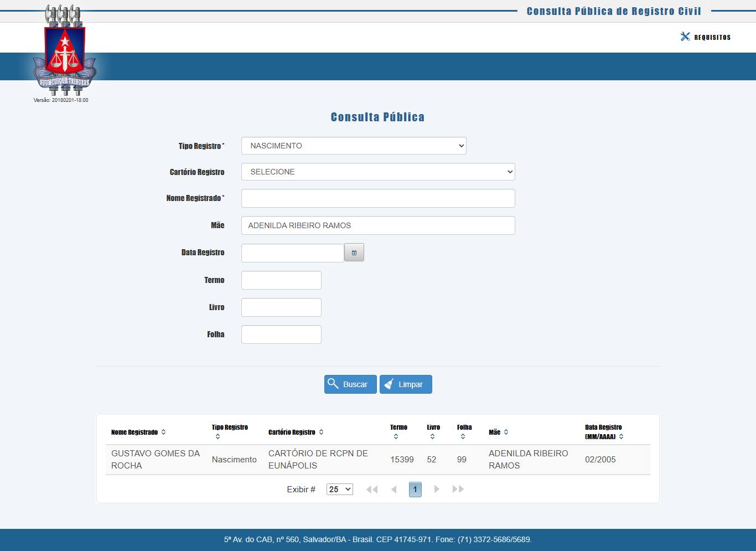Image resolution: width=756 pixels, height=551 pixels.
Task: Click the Nascimento cell in results
Action: coord(234,460)
